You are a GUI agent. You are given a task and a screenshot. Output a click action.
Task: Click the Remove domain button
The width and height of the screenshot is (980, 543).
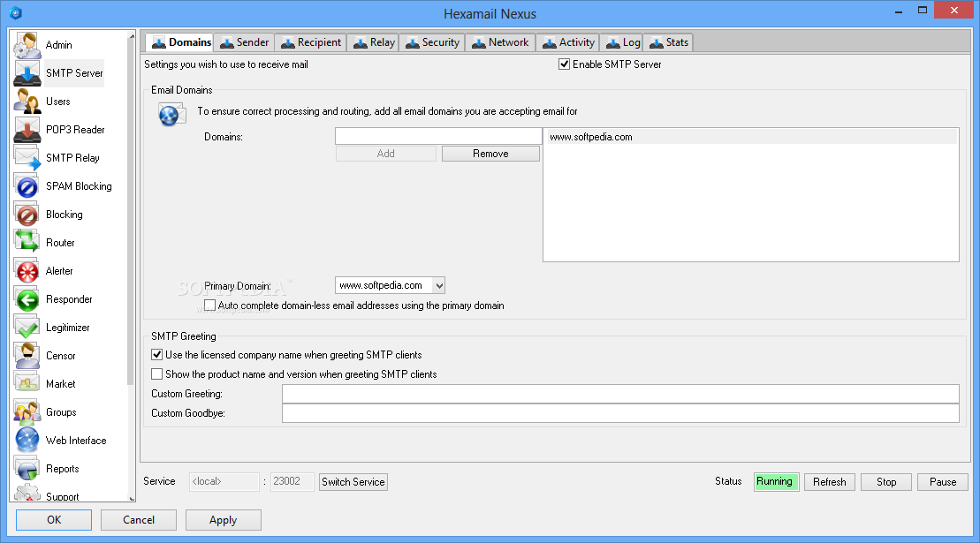click(490, 154)
